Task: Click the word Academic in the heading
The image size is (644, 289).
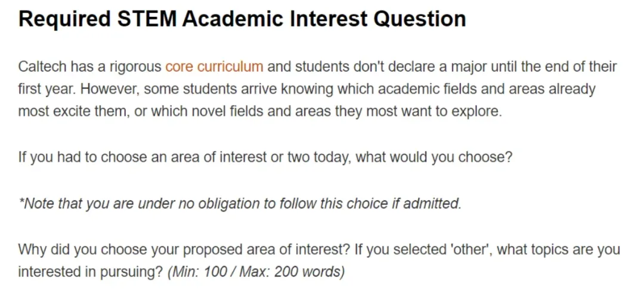Action: click(234, 19)
